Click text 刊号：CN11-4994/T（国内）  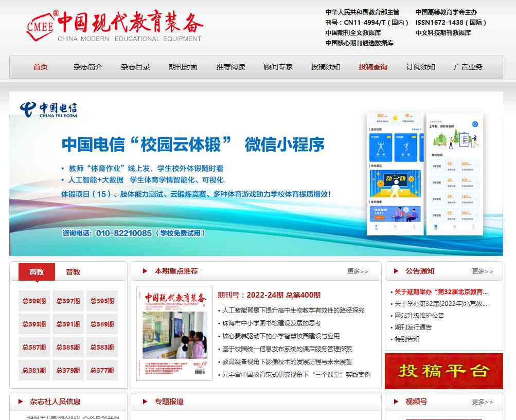tap(367, 23)
